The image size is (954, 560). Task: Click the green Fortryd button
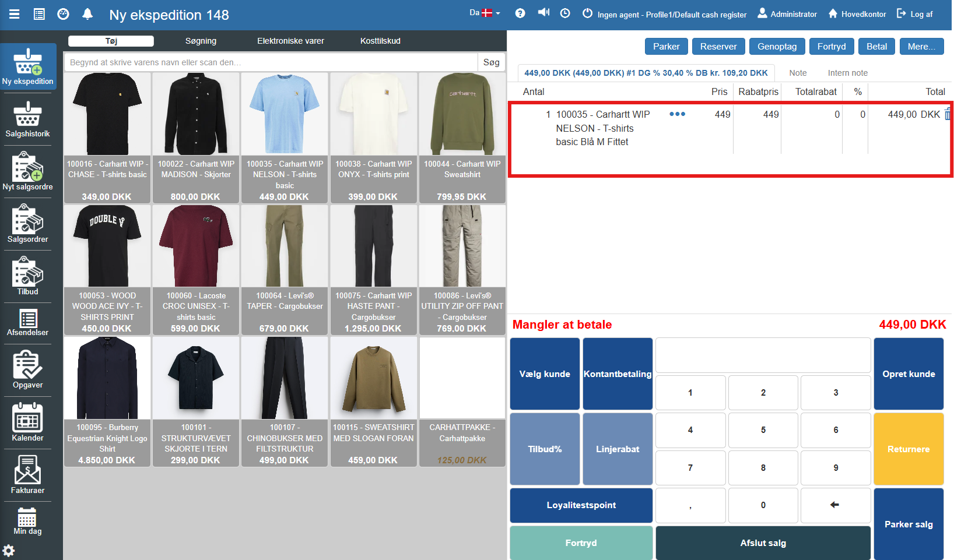pyautogui.click(x=581, y=543)
